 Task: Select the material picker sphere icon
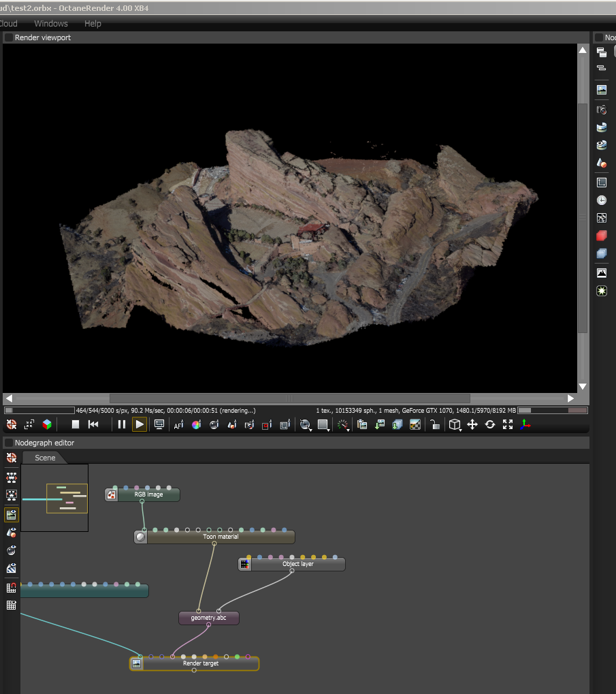214,424
